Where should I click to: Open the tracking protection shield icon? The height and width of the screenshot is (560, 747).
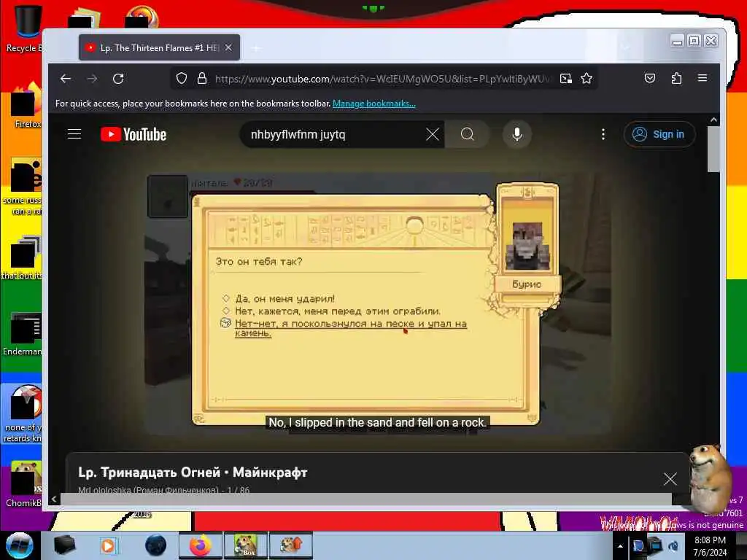click(x=182, y=78)
